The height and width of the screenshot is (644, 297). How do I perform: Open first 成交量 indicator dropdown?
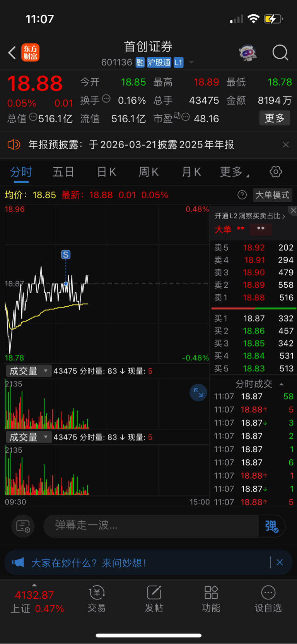(x=28, y=371)
